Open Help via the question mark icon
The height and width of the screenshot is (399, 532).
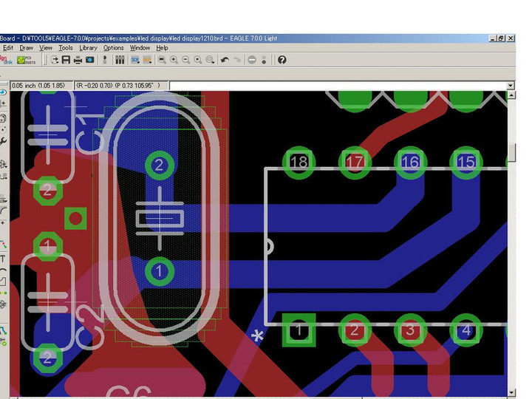tap(282, 60)
